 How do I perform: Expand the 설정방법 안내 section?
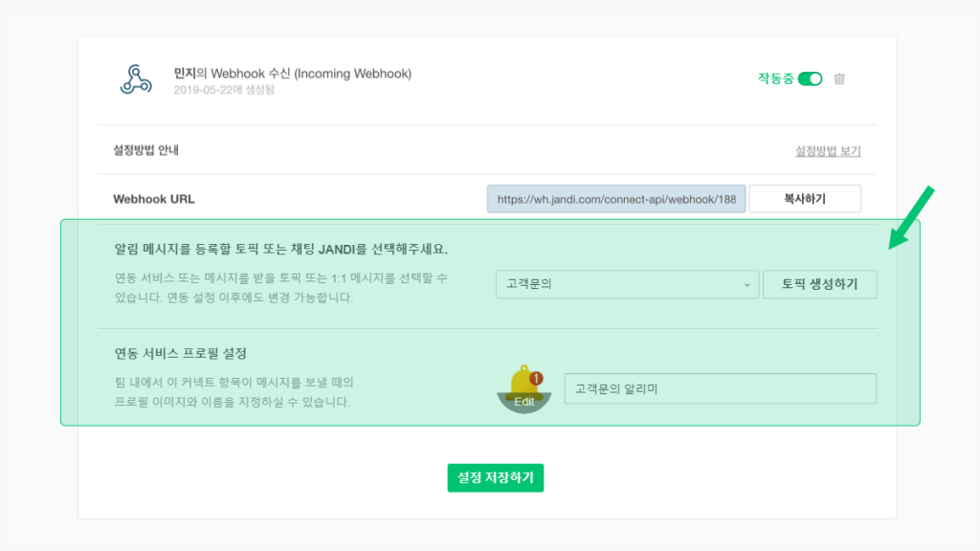[x=146, y=150]
